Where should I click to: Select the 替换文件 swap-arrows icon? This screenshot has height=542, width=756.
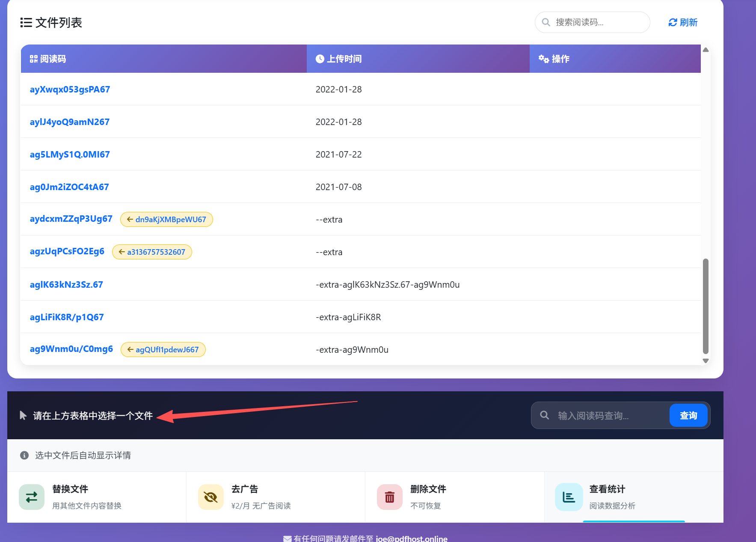(x=31, y=497)
